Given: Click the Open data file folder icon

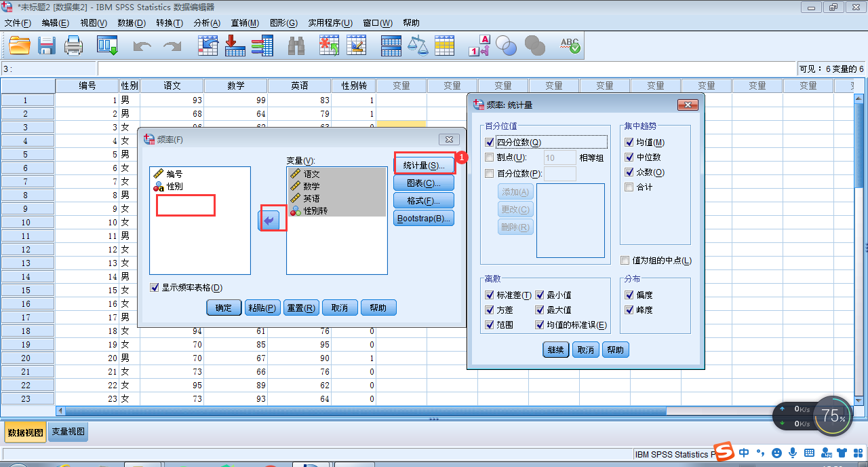Looking at the screenshot, I should coord(20,46).
